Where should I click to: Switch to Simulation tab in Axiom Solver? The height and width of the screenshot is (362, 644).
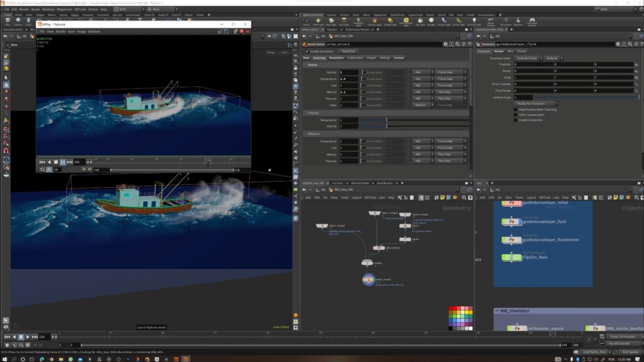(336, 58)
